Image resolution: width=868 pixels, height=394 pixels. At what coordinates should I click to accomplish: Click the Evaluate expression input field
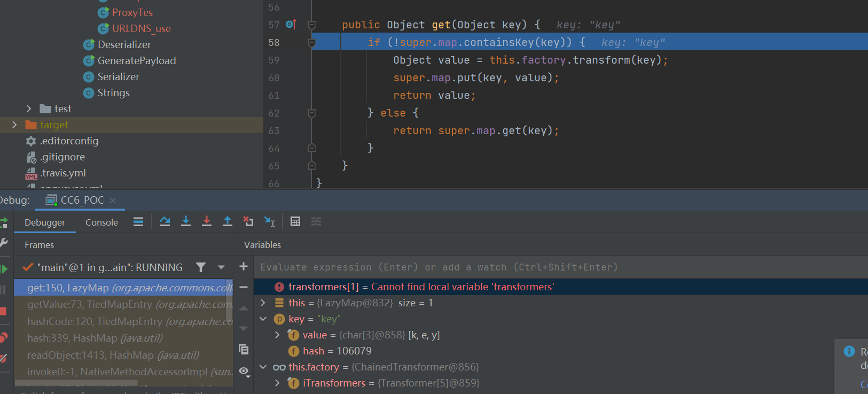tap(561, 267)
